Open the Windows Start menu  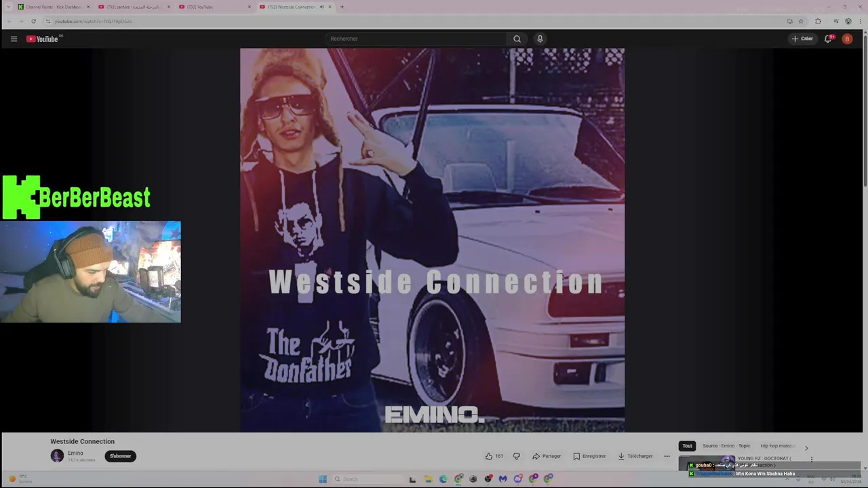point(322,479)
